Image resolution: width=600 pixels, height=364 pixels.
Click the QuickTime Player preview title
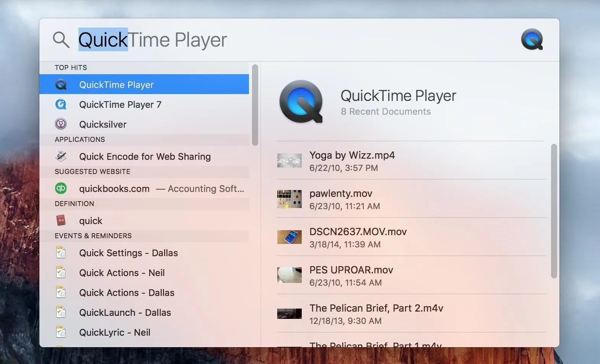(398, 96)
